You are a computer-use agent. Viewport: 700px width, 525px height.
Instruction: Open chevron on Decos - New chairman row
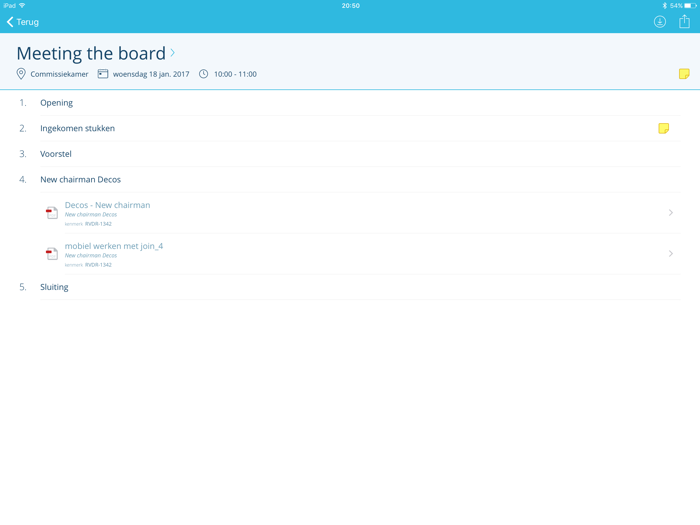[x=671, y=213]
